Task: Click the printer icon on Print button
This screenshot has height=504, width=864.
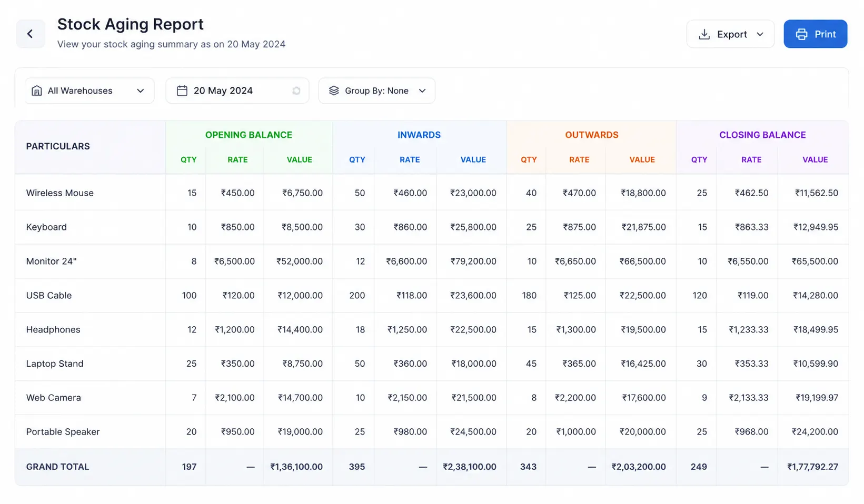Action: click(x=801, y=34)
